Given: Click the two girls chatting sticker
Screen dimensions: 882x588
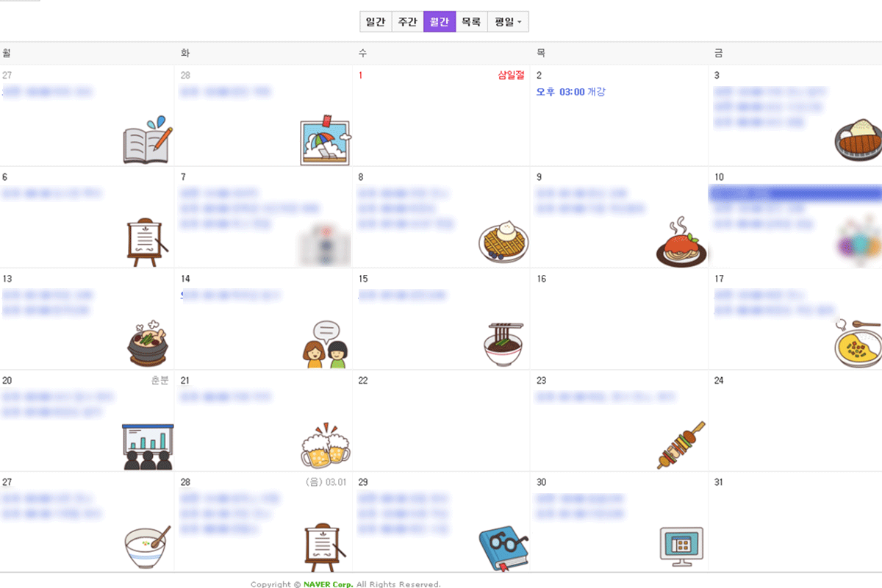Looking at the screenshot, I should tap(325, 345).
